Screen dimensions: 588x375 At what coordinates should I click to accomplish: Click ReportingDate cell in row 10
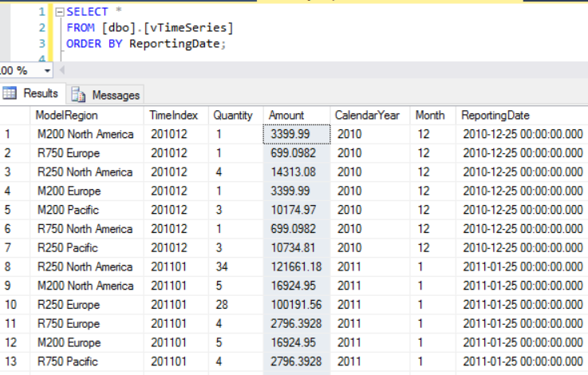coord(522,305)
